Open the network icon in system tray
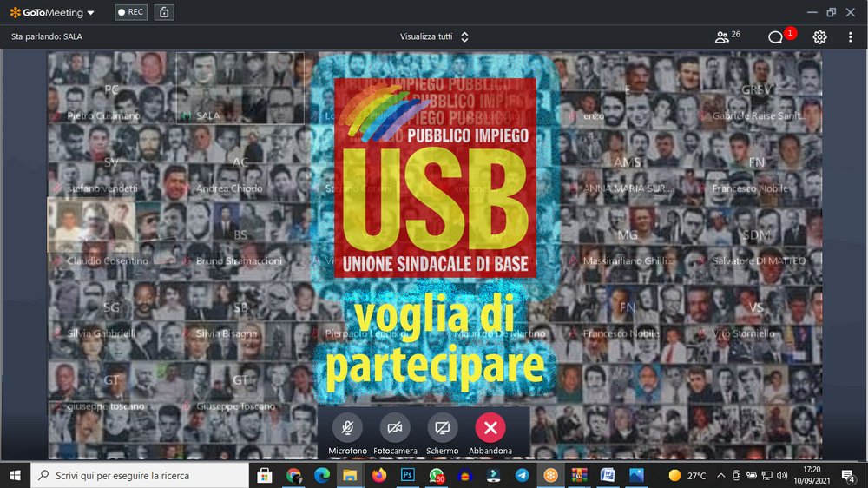The width and height of the screenshot is (868, 488). point(766,475)
